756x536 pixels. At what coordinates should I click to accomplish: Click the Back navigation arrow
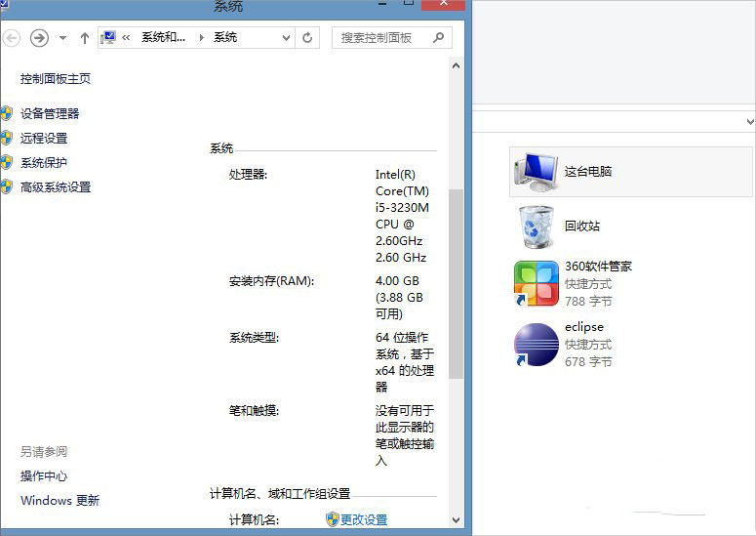tap(11, 38)
